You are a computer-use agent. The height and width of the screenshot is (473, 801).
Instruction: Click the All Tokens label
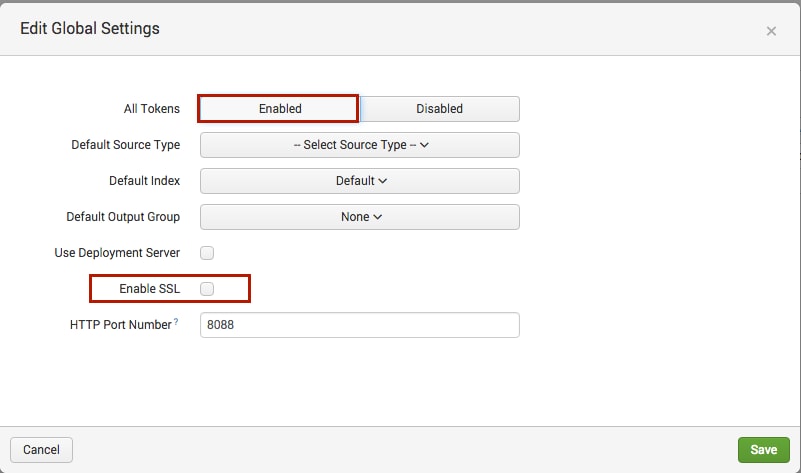tap(152, 109)
